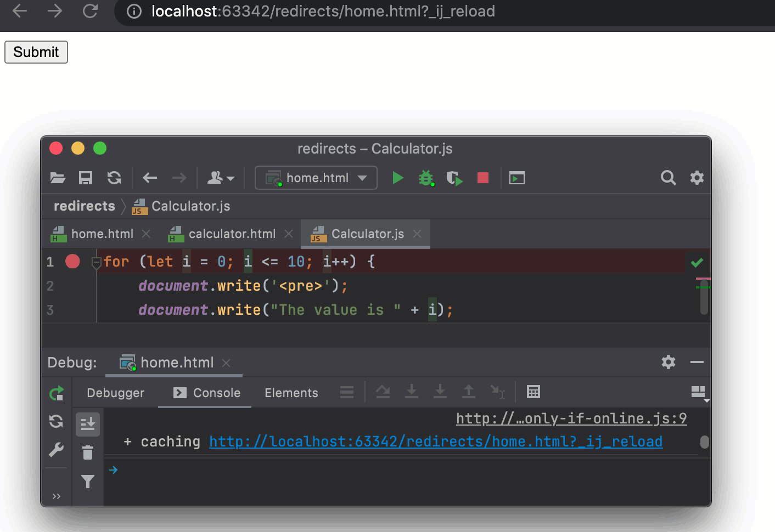775x532 pixels.
Task: Run with coverage shield icon
Action: click(x=454, y=178)
